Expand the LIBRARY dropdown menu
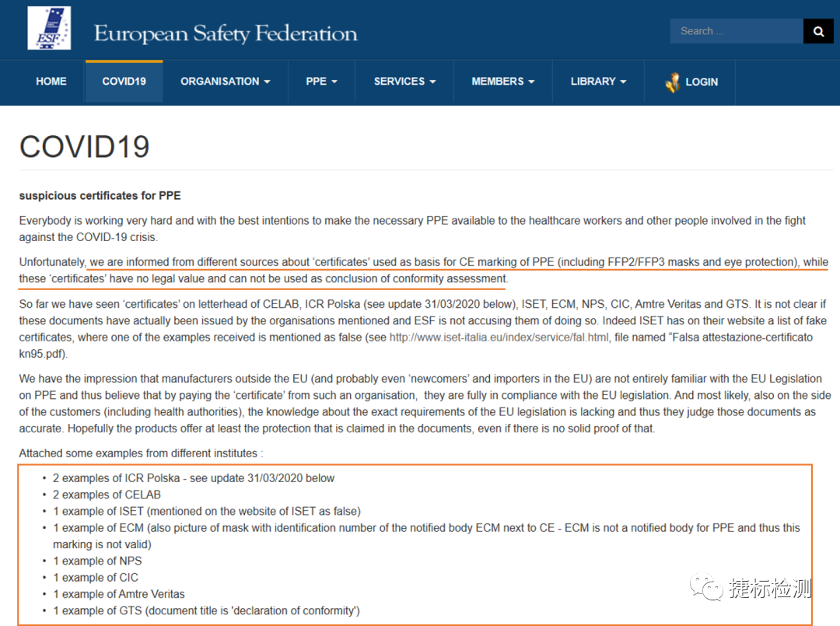Screen dimensions: 840x626 (x=598, y=82)
